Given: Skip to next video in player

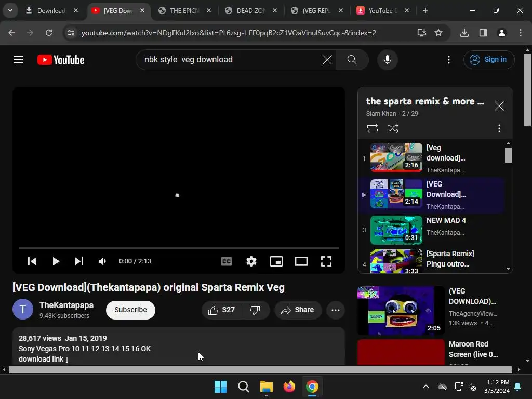Looking at the screenshot, I should point(79,261).
